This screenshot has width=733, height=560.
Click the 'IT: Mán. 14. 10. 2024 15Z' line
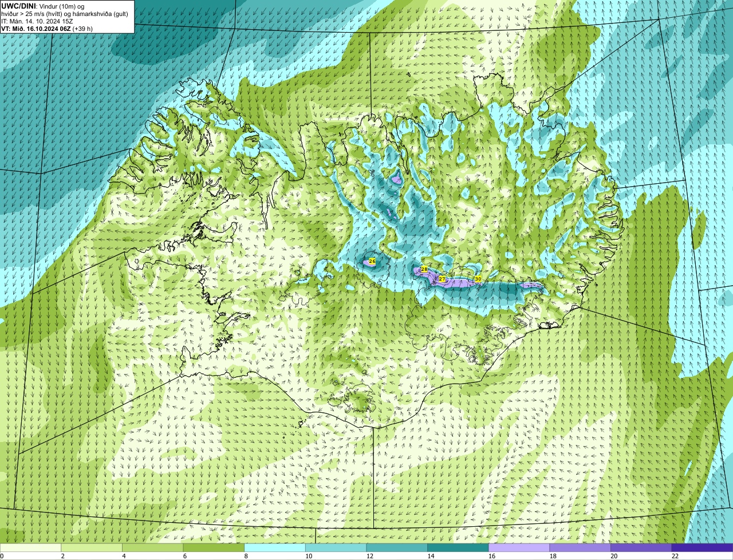[37, 21]
